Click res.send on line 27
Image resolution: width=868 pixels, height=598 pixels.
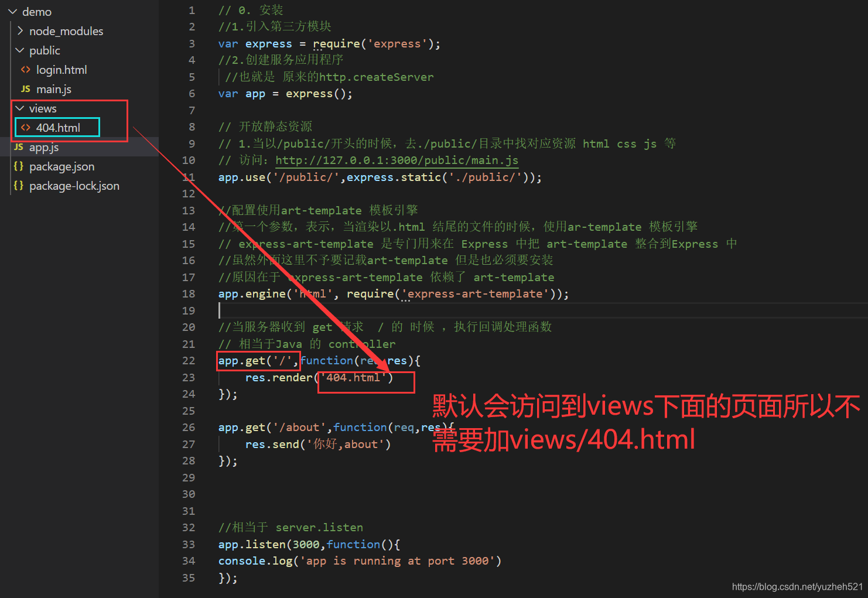tap(272, 445)
